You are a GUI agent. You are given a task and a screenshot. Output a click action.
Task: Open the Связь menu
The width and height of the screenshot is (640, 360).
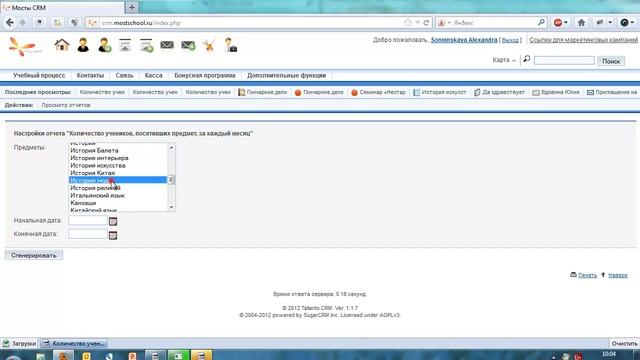124,76
